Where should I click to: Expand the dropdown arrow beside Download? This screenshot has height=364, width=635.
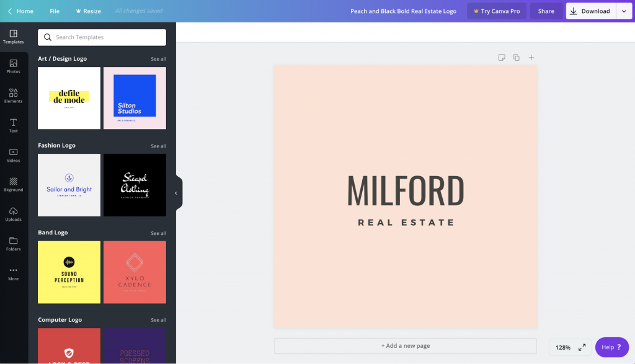[x=624, y=11]
